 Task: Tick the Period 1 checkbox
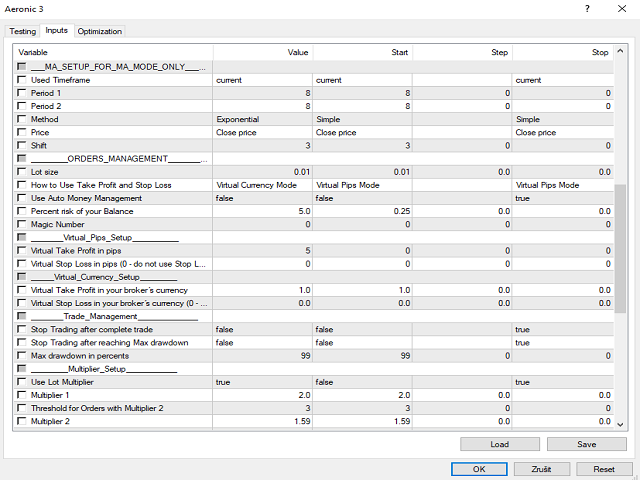tap(22, 93)
